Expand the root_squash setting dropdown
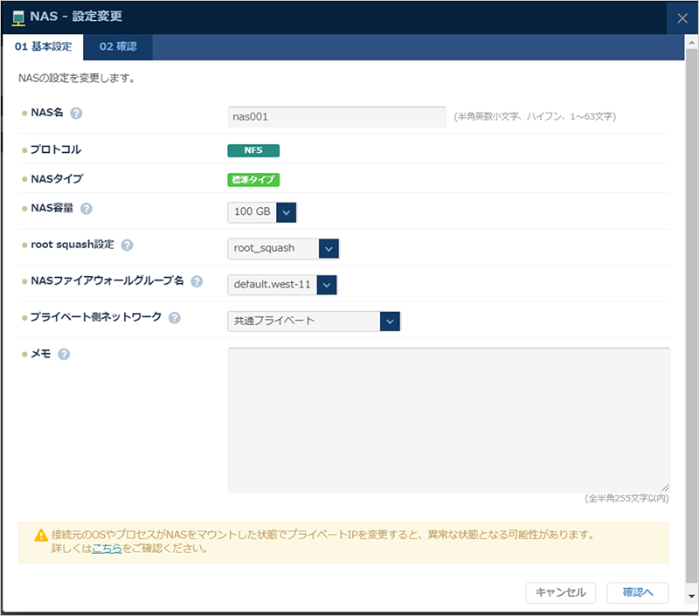This screenshot has width=699, height=616. (x=329, y=248)
